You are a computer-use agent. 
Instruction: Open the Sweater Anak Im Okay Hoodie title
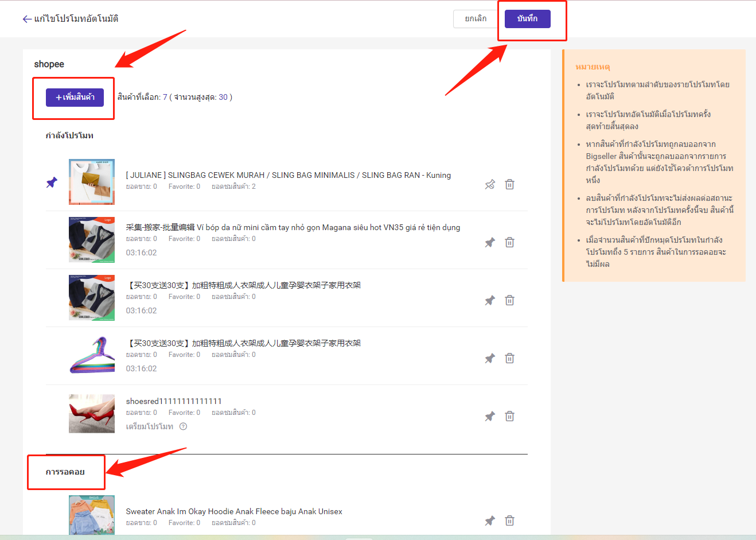click(x=234, y=511)
